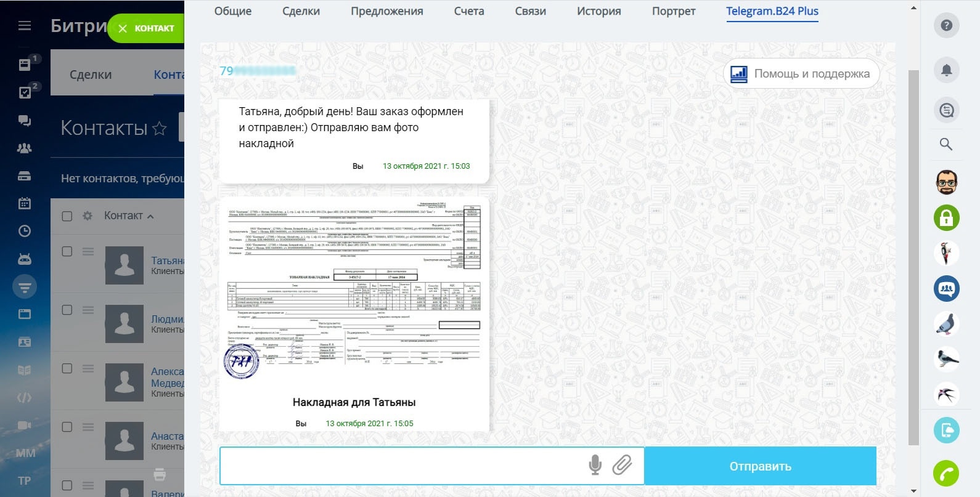Open the row menu handle for Татьяна
980x497 pixels.
click(x=88, y=251)
